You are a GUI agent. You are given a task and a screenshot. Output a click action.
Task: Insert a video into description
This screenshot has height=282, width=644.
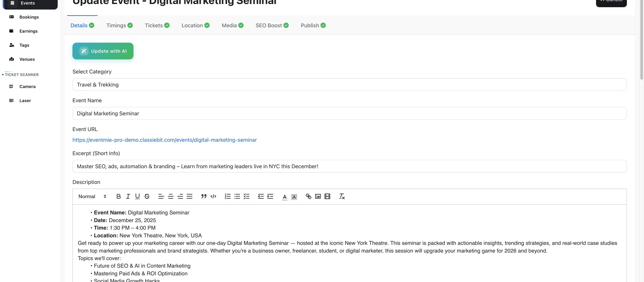327,196
